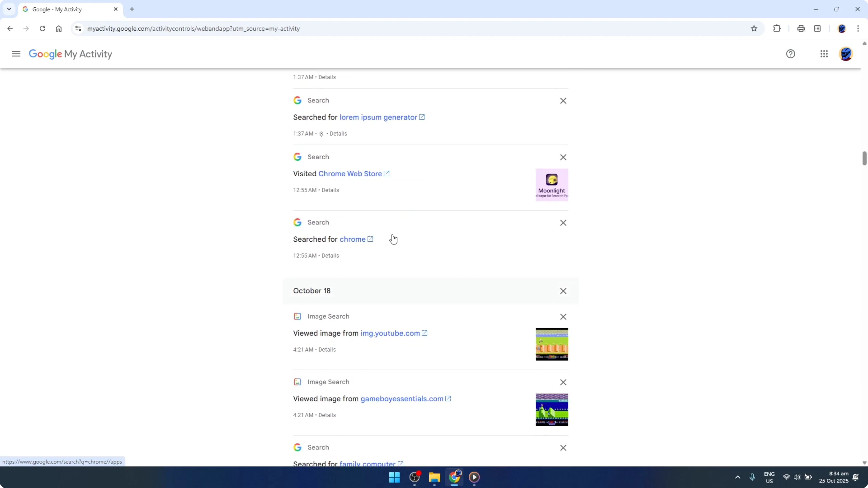Viewport: 868px width, 488px height.
Task: Click location pin on lorem ipsum entry
Action: (x=321, y=134)
